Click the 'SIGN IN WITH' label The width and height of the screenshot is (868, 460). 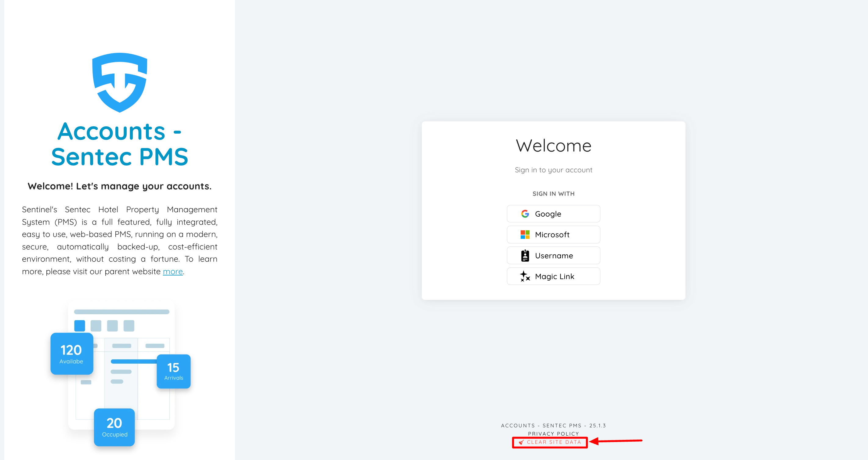pyautogui.click(x=554, y=194)
